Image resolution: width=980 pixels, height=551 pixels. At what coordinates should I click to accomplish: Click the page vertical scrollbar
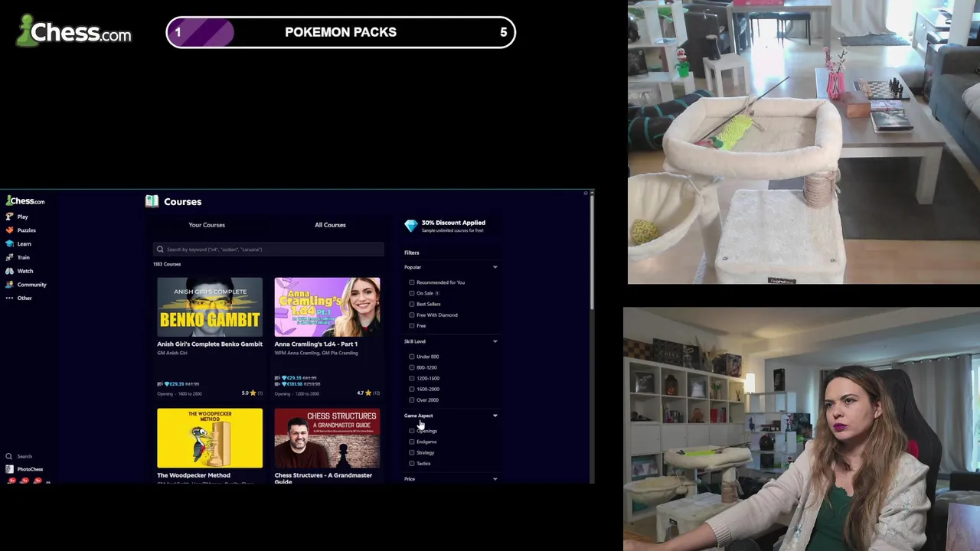(x=590, y=253)
